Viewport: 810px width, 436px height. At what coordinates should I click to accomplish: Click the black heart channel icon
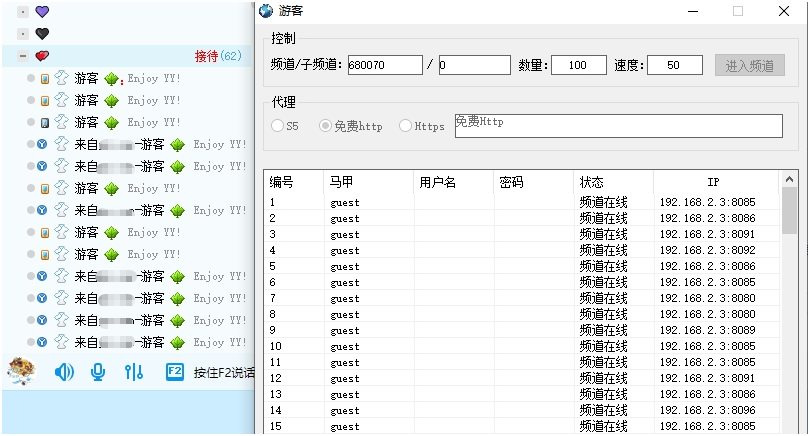41,33
